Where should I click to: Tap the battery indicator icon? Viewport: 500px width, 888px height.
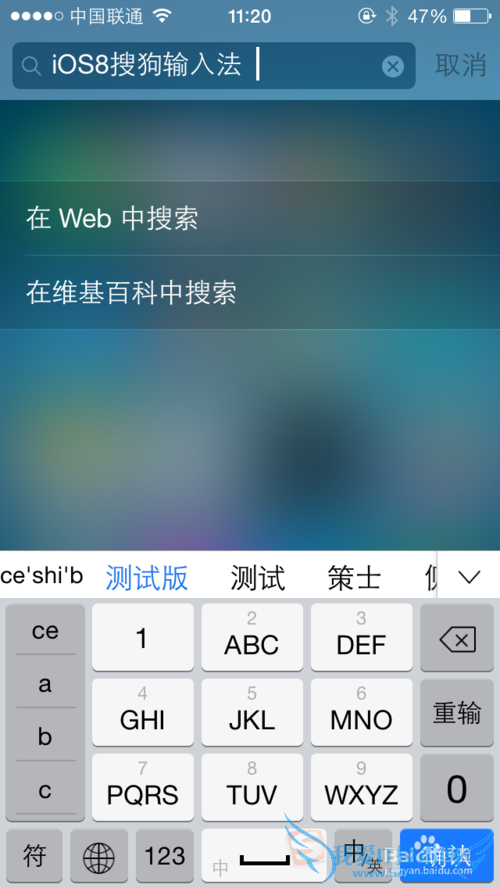coord(471,16)
